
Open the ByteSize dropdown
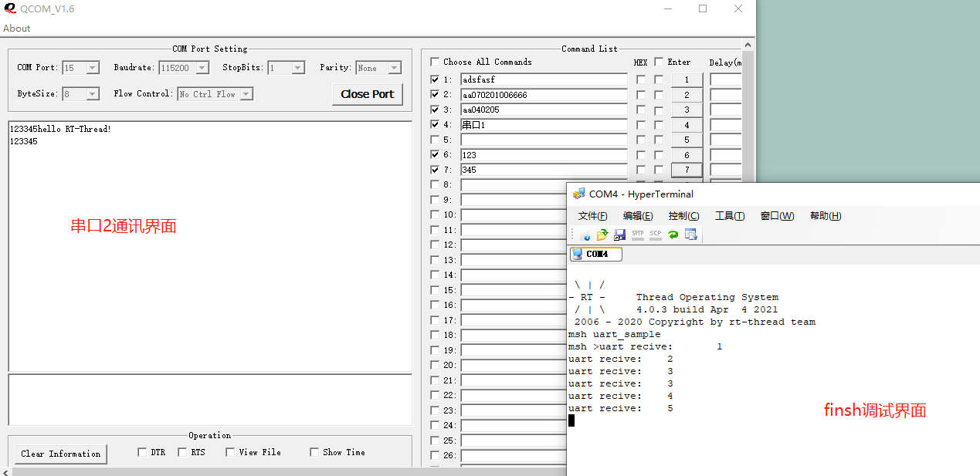tap(93, 94)
